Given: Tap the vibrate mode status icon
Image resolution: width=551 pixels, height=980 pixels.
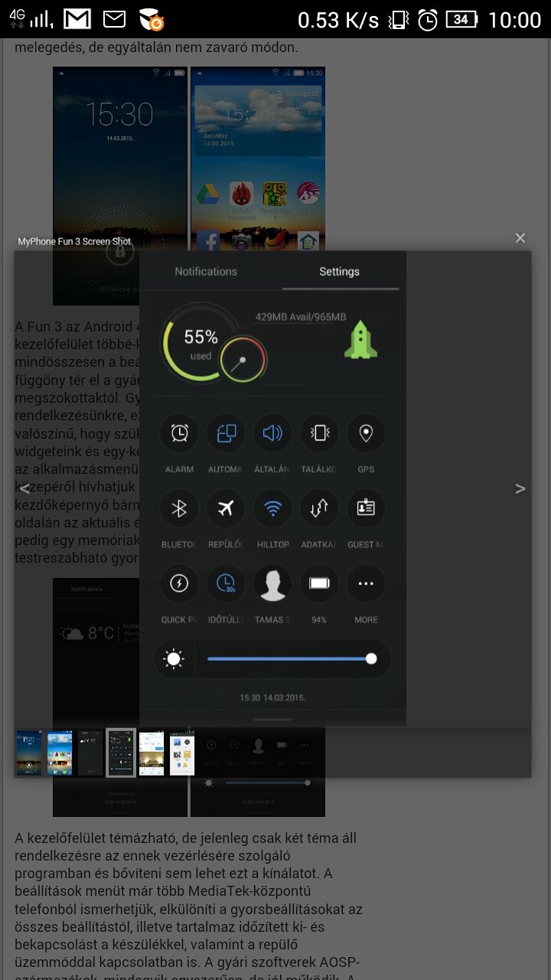Looking at the screenshot, I should pos(398,20).
